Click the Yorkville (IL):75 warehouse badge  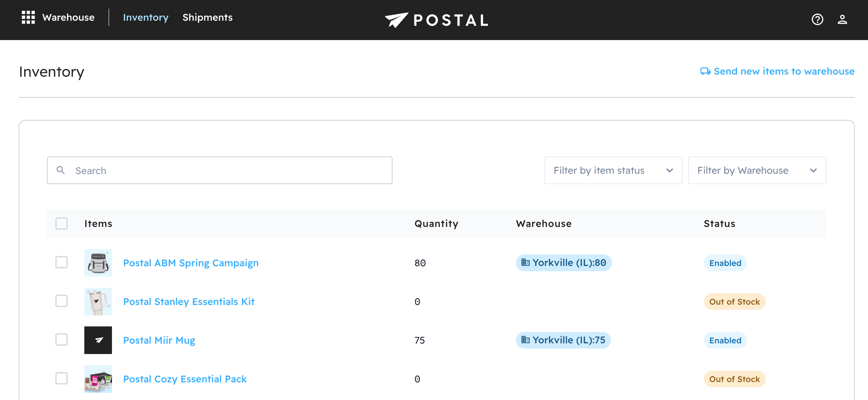pos(563,340)
